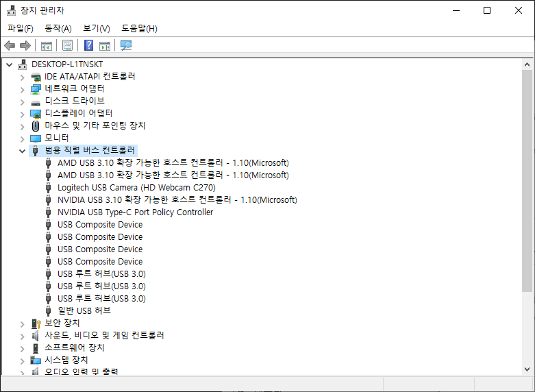
Task: Expand the 시스템 장치 category
Action: [x=22, y=360]
